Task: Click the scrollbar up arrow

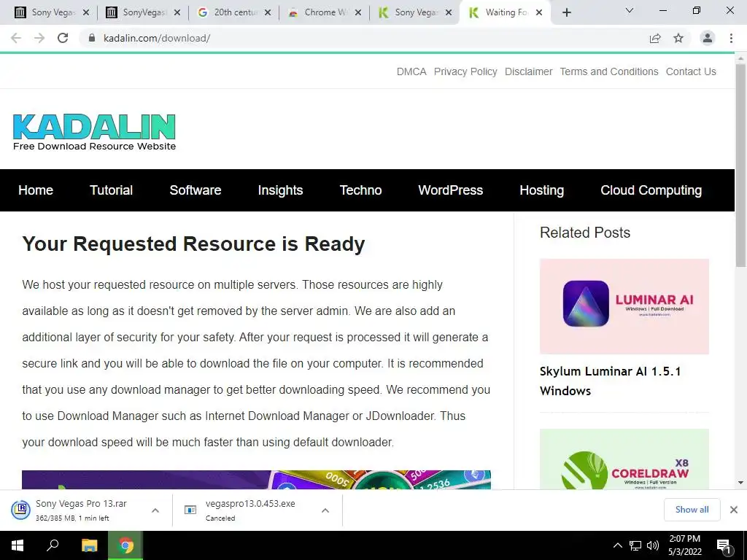Action: (741, 58)
